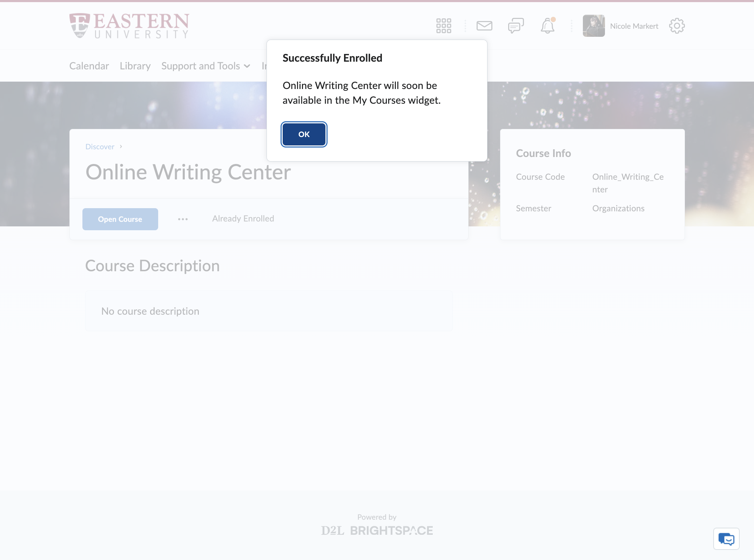
Task: Open the message alerts envelope icon
Action: (484, 26)
